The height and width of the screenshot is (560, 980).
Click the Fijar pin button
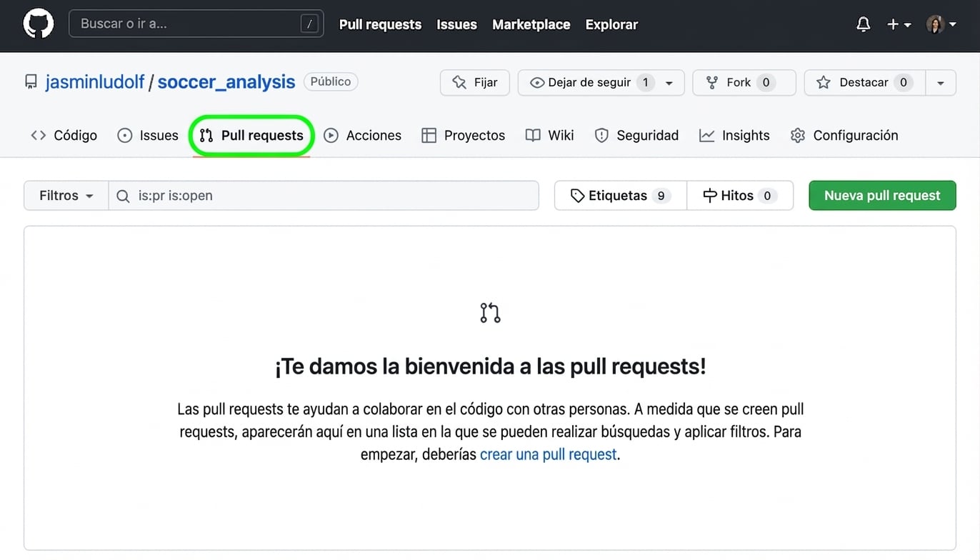[474, 82]
